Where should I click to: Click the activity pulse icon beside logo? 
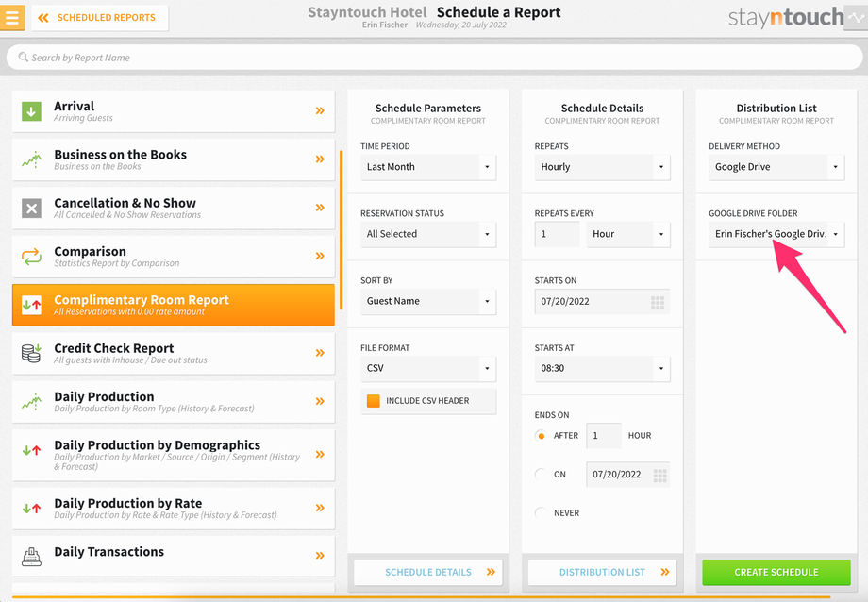coord(856,18)
